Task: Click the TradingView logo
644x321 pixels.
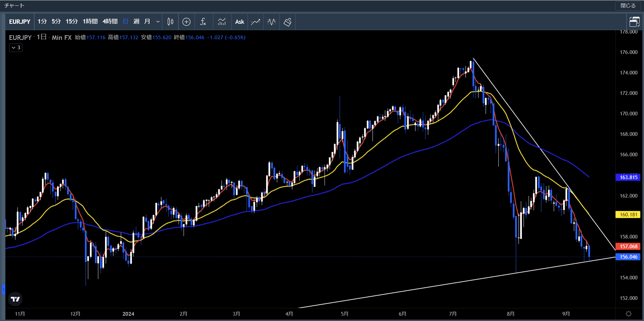Action: [x=15, y=299]
